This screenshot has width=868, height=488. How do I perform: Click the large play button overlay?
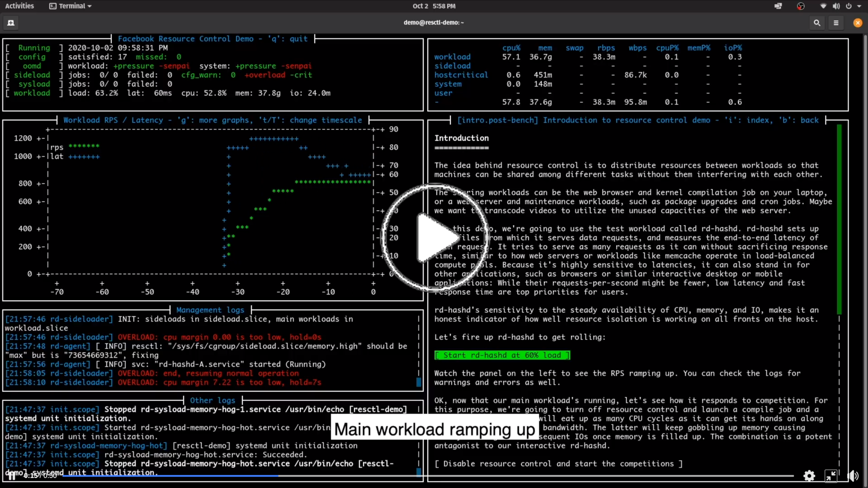coord(435,238)
